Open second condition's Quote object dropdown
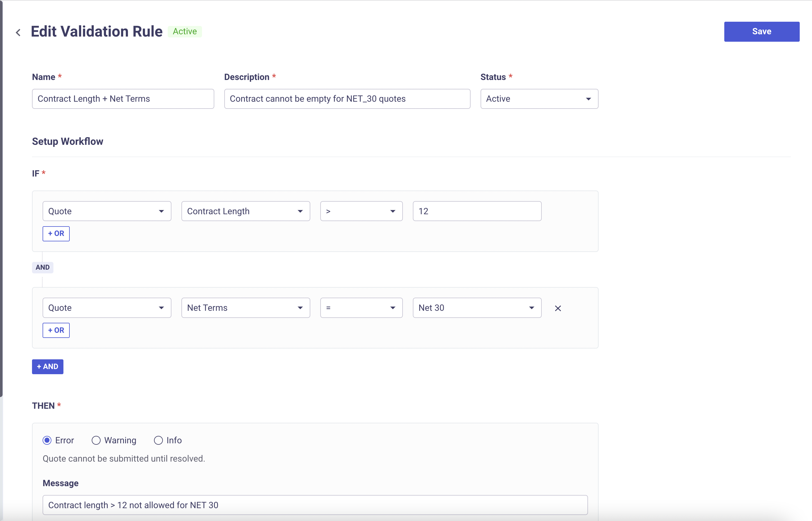 [107, 308]
